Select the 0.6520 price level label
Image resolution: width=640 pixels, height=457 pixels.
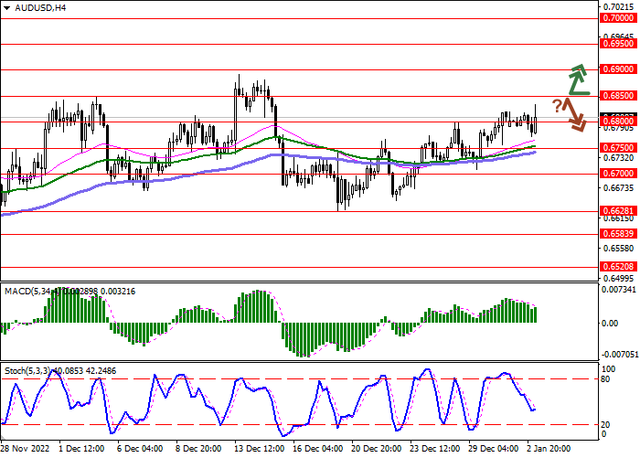point(617,267)
